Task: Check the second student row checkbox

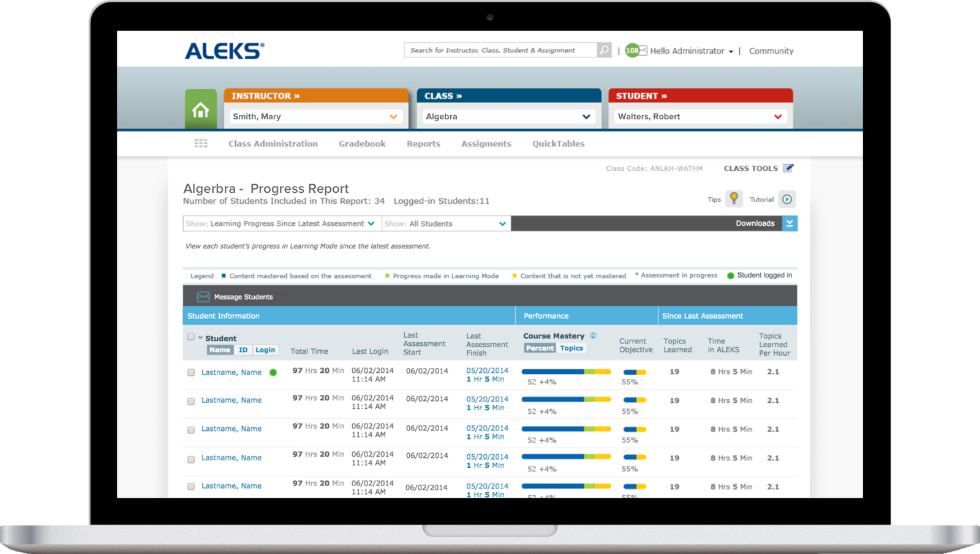Action: [191, 401]
